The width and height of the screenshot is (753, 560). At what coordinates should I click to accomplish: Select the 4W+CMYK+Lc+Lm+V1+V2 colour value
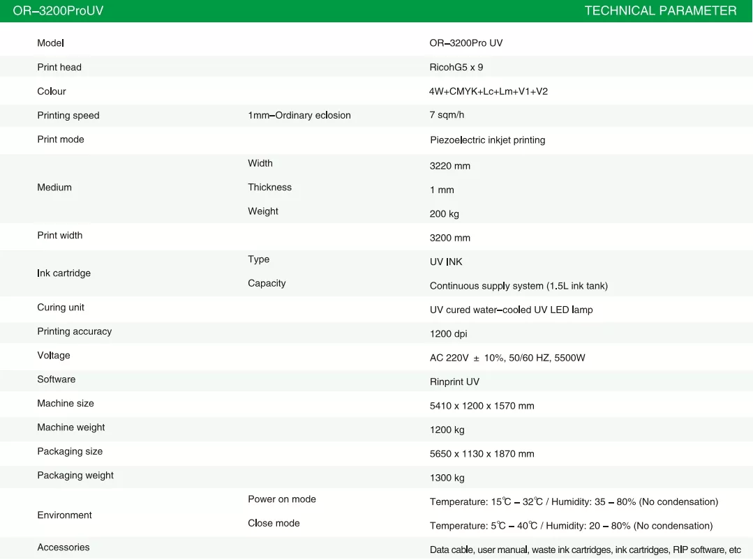[489, 91]
